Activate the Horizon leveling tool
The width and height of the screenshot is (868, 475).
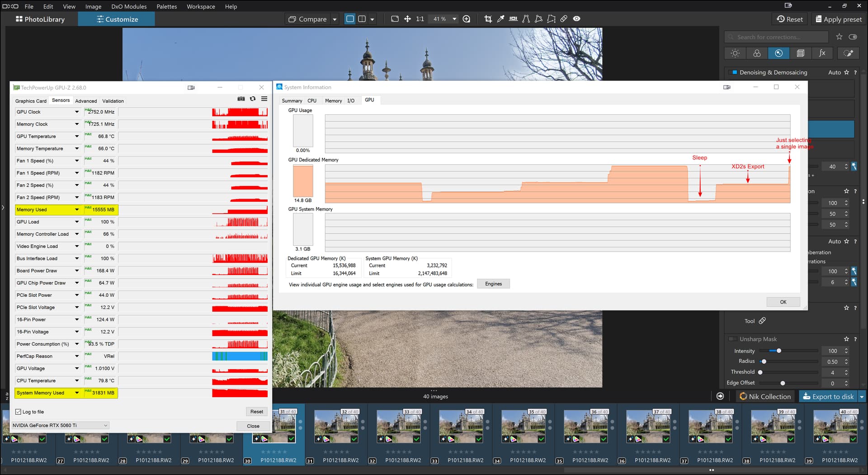513,19
